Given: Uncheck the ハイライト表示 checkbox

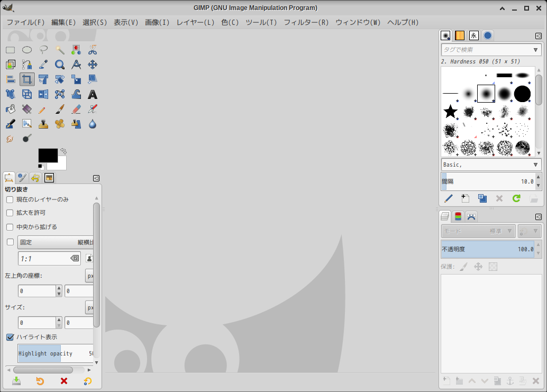Looking at the screenshot, I should coord(10,337).
